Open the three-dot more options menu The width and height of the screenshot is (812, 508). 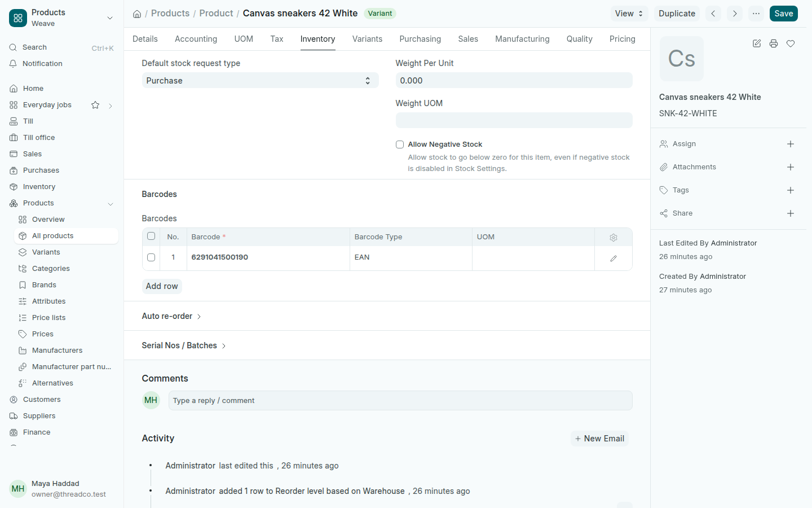pos(756,14)
